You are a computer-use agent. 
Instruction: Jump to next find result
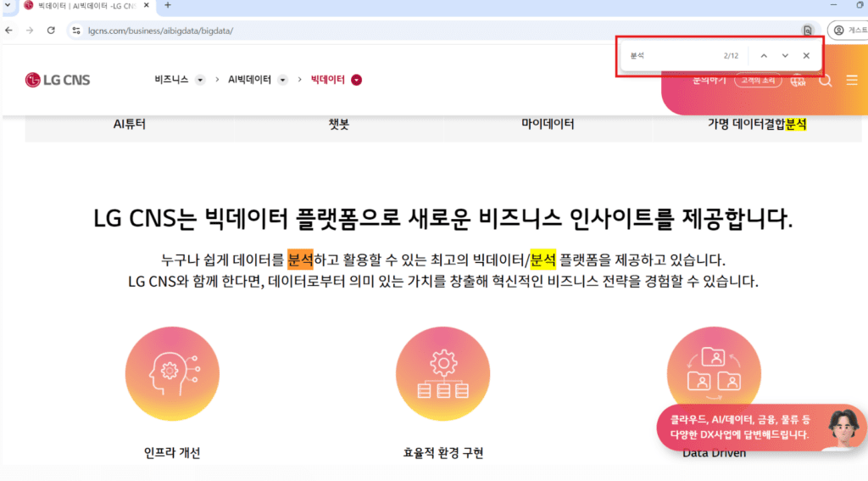point(785,55)
